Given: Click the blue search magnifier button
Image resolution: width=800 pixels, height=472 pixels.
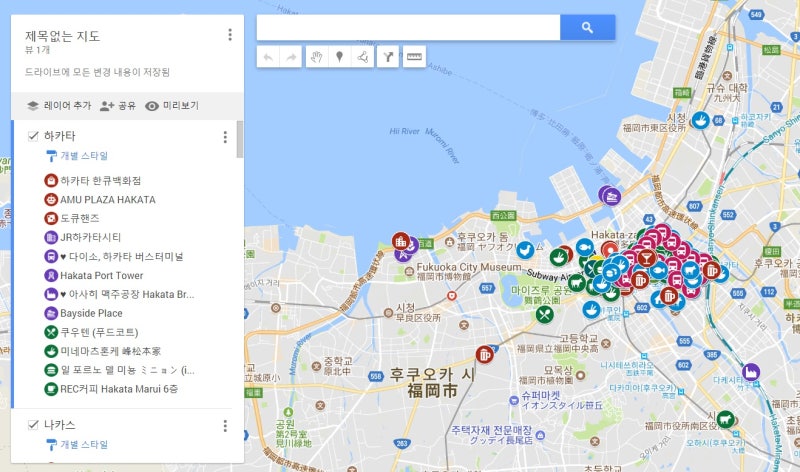Looking at the screenshot, I should (587, 28).
